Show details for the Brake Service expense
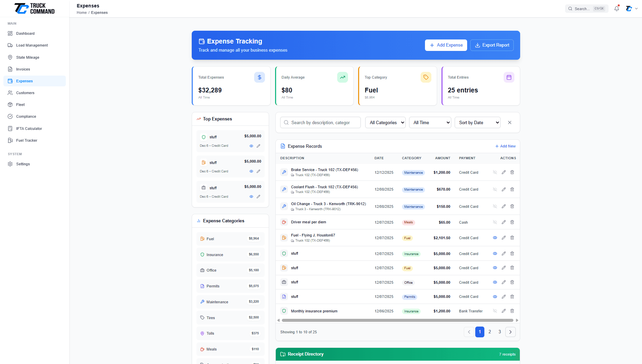The height and width of the screenshot is (364, 642). (x=495, y=172)
